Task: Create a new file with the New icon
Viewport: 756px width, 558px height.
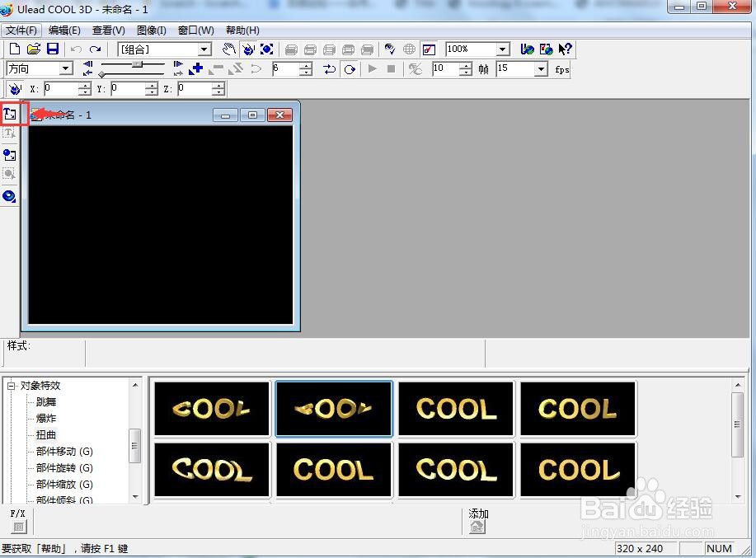Action: pyautogui.click(x=15, y=49)
